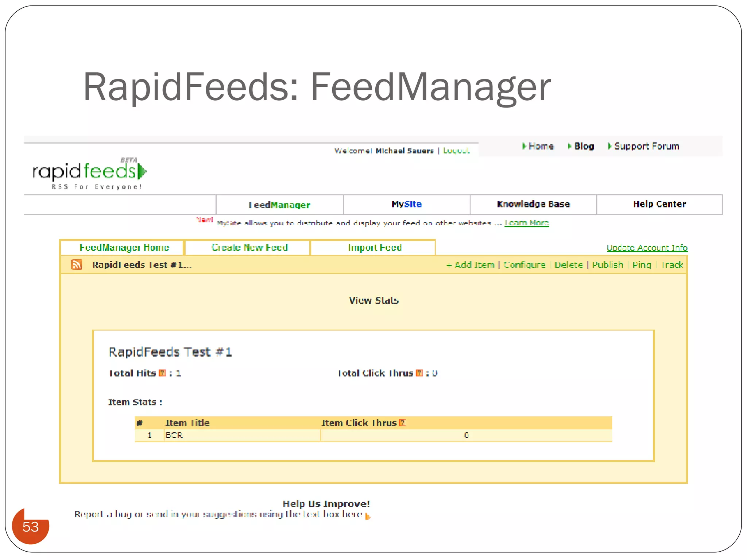Click the rapidfeeds logo
The height and width of the screenshot is (560, 747).
click(x=90, y=173)
